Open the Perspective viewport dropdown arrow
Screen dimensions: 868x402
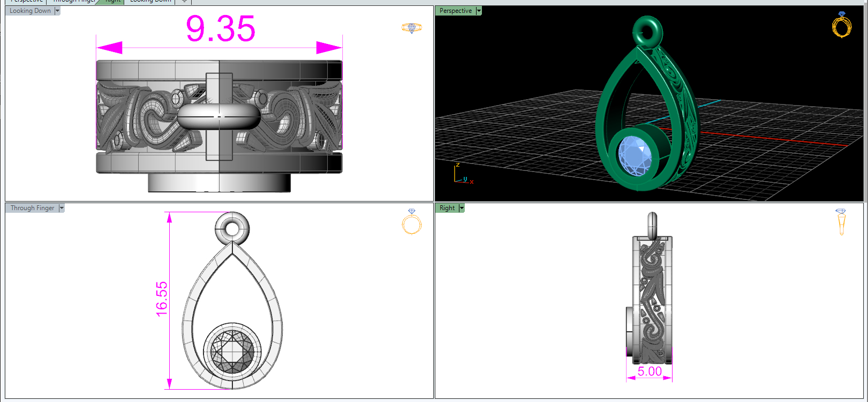(479, 11)
